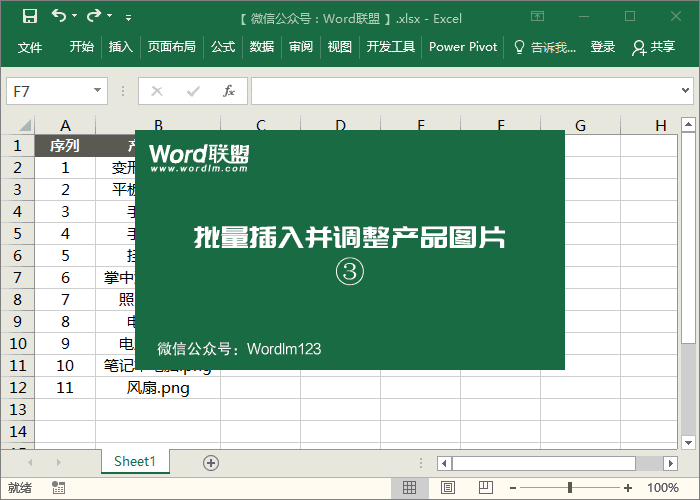Switch to the 页面布局 ribbon tab
This screenshot has height=500, width=700.
point(172,46)
